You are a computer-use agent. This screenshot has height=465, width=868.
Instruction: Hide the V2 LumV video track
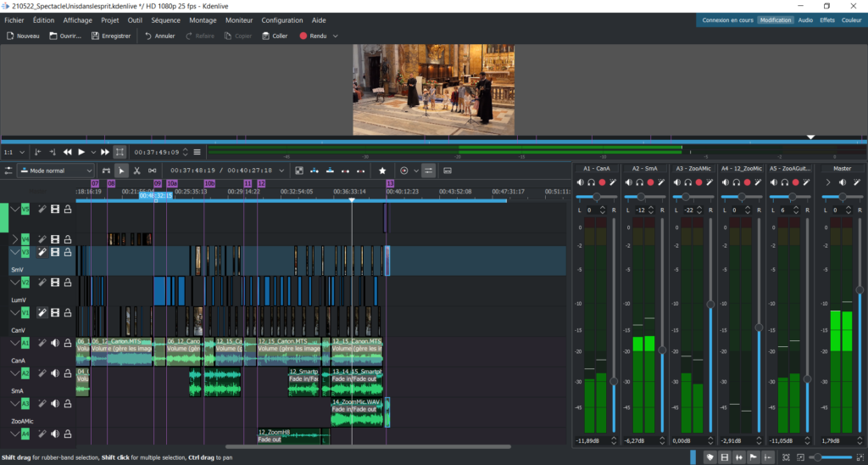click(x=55, y=283)
